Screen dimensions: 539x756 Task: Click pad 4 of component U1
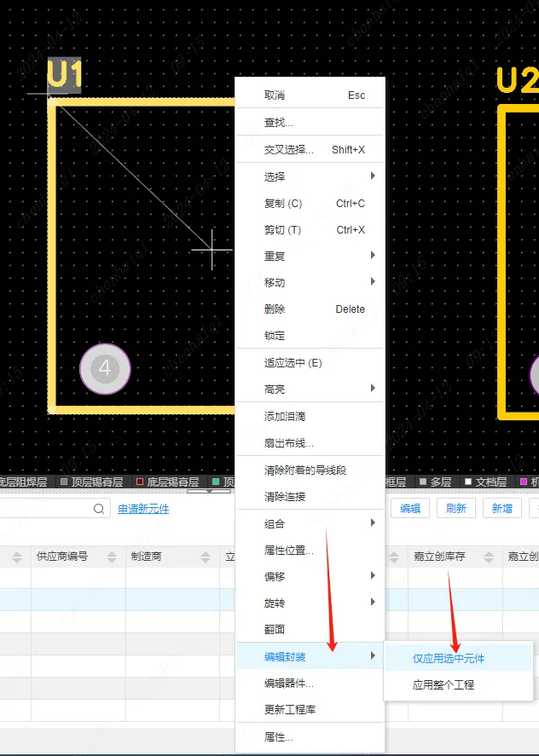point(105,369)
